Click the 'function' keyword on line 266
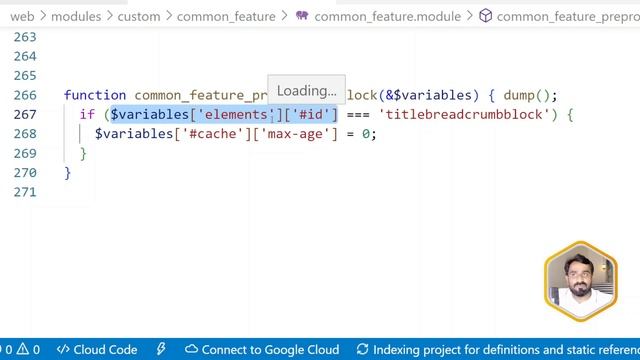This screenshot has height=360, width=640. point(95,95)
